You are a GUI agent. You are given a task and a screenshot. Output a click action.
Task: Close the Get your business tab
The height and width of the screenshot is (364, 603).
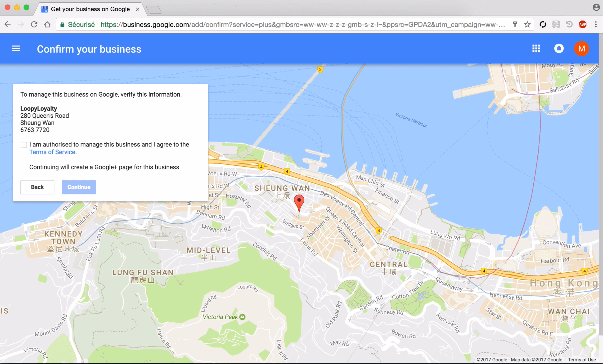[x=138, y=9]
